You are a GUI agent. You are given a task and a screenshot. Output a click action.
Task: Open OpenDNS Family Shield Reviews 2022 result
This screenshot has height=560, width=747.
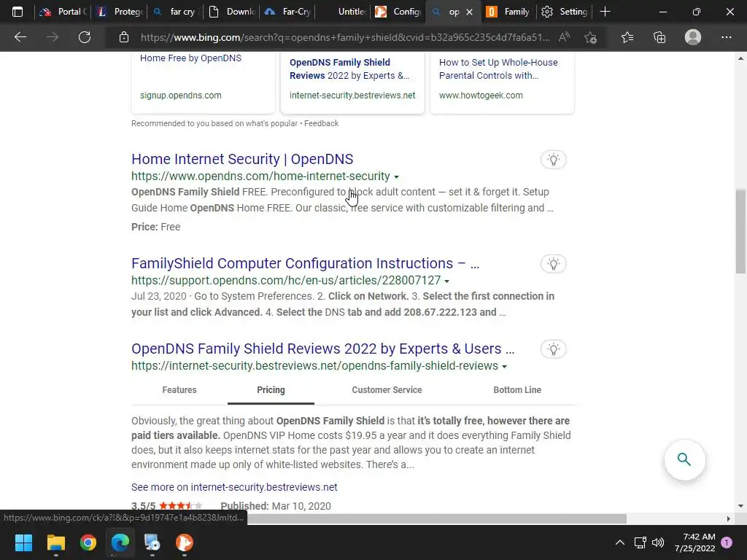point(322,349)
